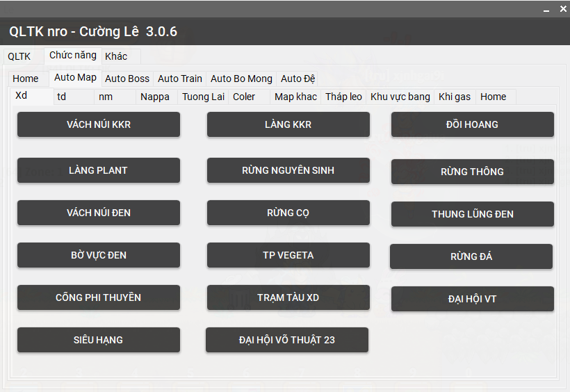Open the Home tab after Khi gas
This screenshot has height=392, width=570.
[x=496, y=97]
